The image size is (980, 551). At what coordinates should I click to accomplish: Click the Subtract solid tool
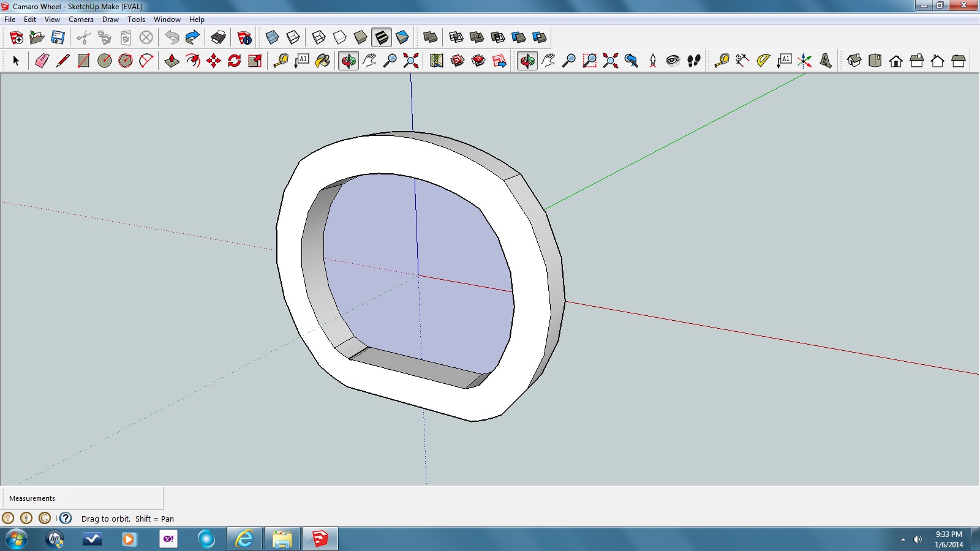click(498, 37)
